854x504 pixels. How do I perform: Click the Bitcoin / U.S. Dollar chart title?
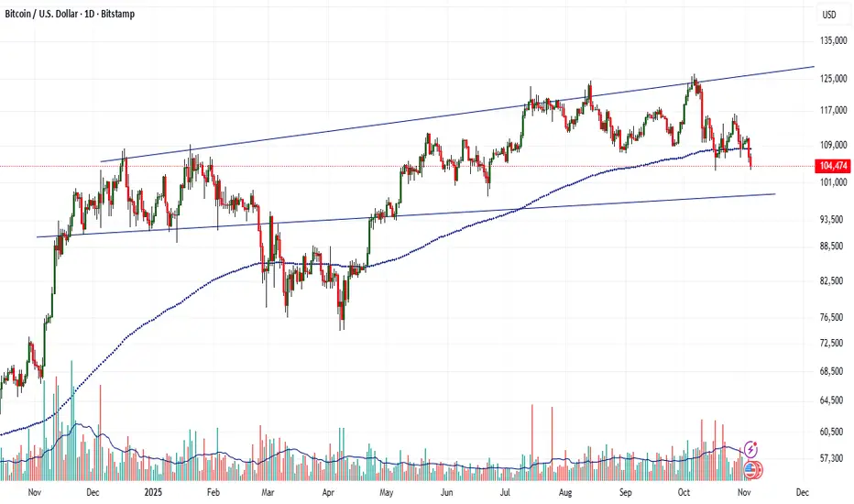(x=68, y=15)
